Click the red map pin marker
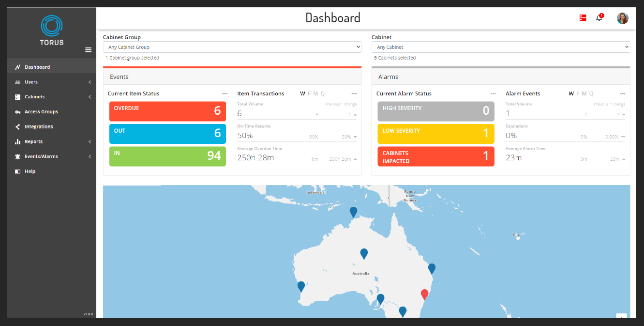 pyautogui.click(x=424, y=294)
